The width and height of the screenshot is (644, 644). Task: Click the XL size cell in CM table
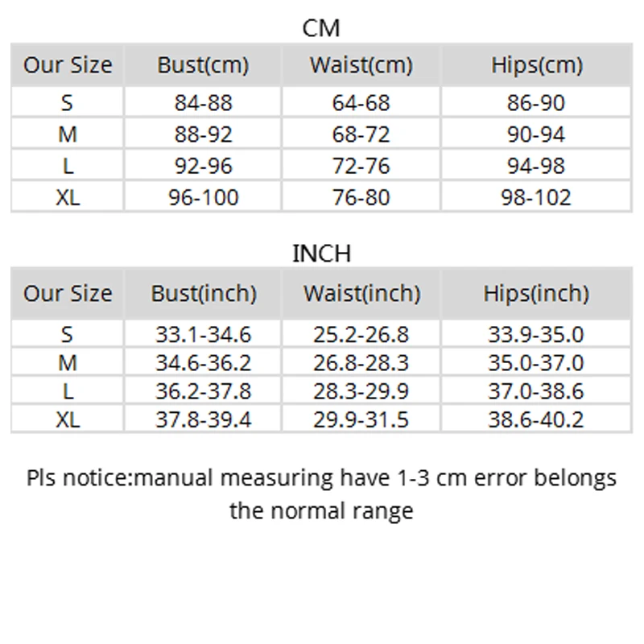pos(68,197)
